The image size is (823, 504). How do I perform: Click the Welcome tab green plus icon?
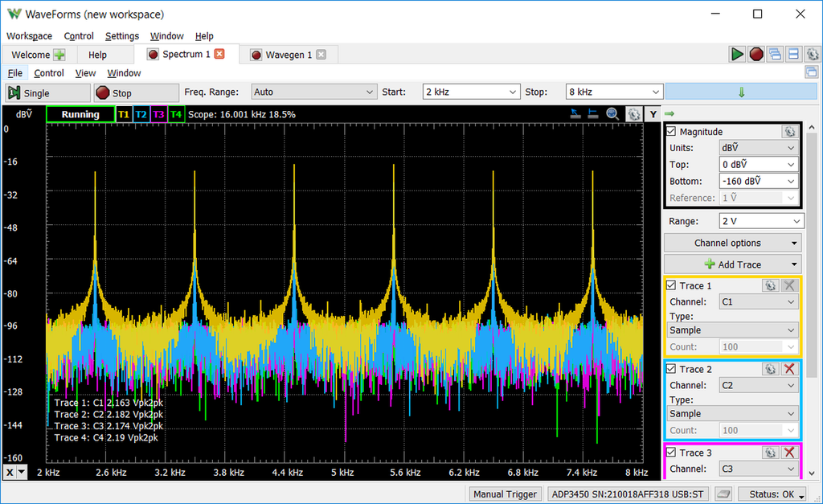[x=59, y=55]
